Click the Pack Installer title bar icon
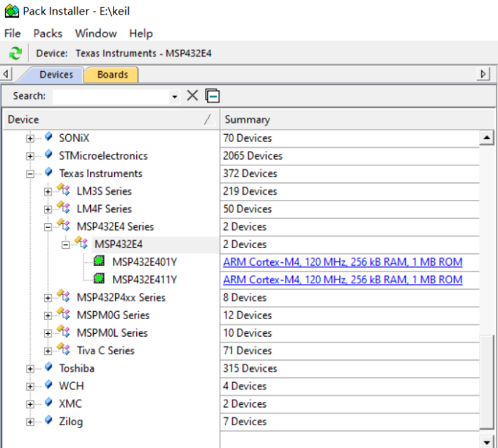This screenshot has width=498, height=448. (x=12, y=12)
